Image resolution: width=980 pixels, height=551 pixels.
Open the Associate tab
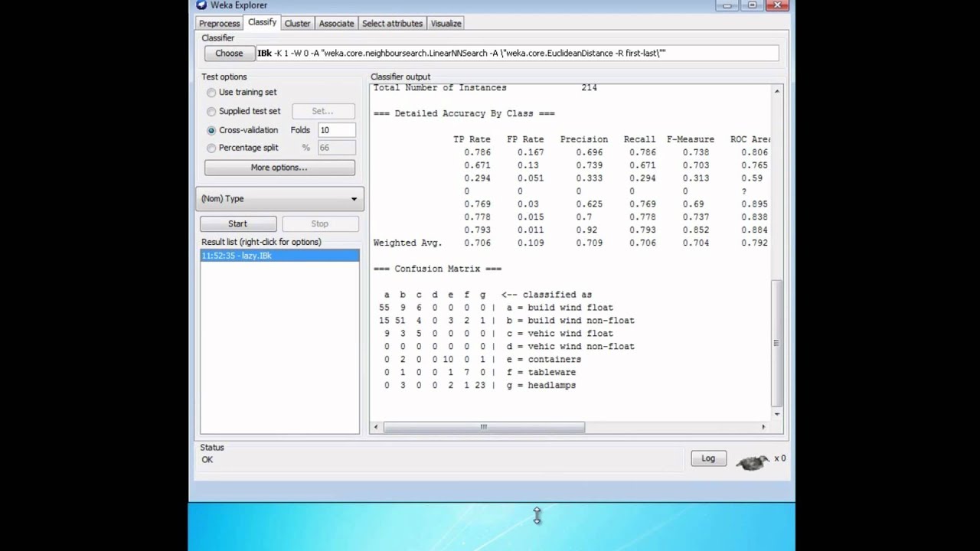point(337,24)
